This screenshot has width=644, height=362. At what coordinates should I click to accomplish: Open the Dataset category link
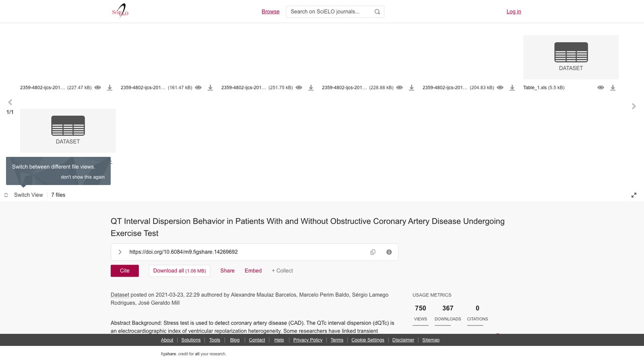120,295
